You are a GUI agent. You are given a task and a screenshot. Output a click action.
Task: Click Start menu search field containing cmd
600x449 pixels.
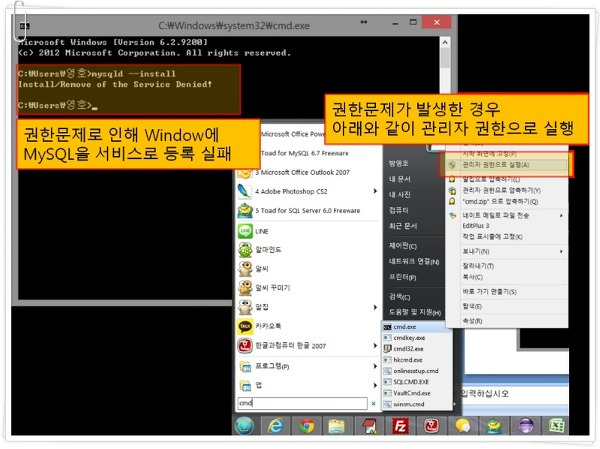[302, 403]
